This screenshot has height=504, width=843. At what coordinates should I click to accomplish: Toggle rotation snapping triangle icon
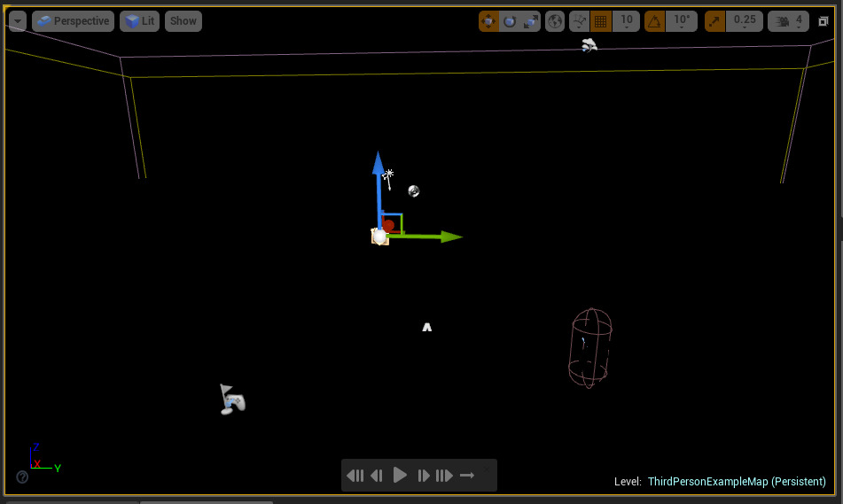tap(654, 21)
